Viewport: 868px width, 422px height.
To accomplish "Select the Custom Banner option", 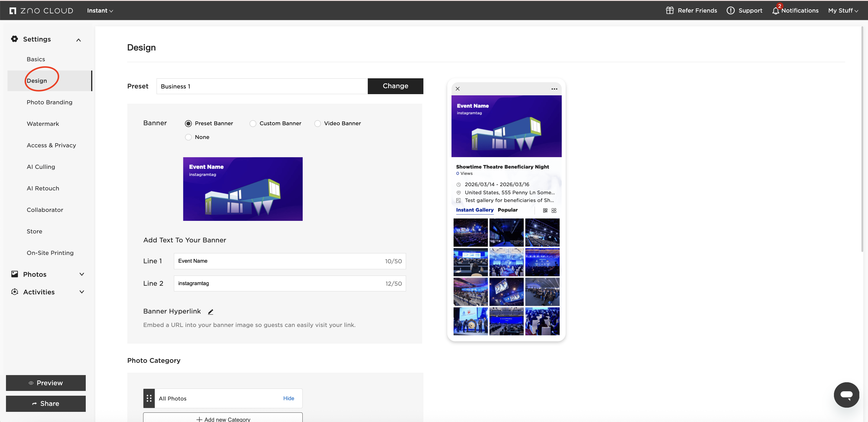I will 253,123.
